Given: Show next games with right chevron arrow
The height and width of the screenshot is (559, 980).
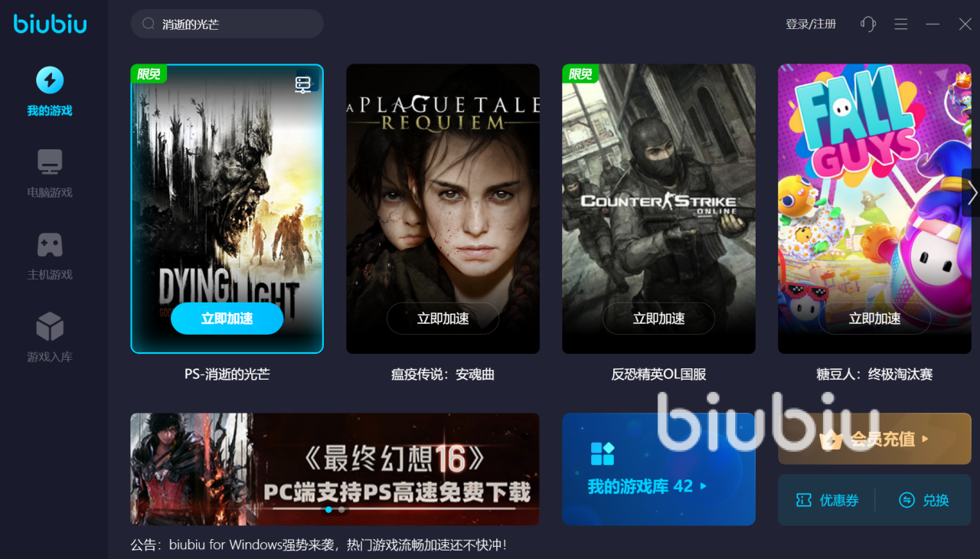Looking at the screenshot, I should 972,193.
